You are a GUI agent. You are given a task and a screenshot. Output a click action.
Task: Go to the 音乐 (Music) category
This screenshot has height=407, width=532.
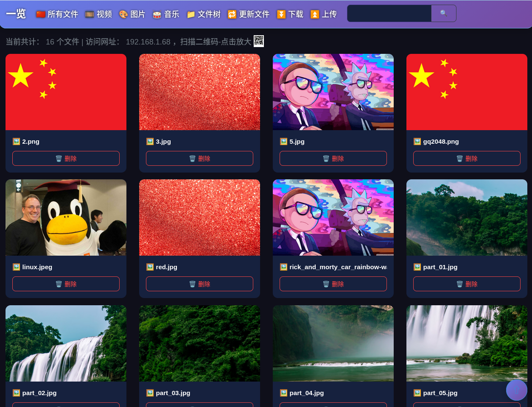pos(166,14)
